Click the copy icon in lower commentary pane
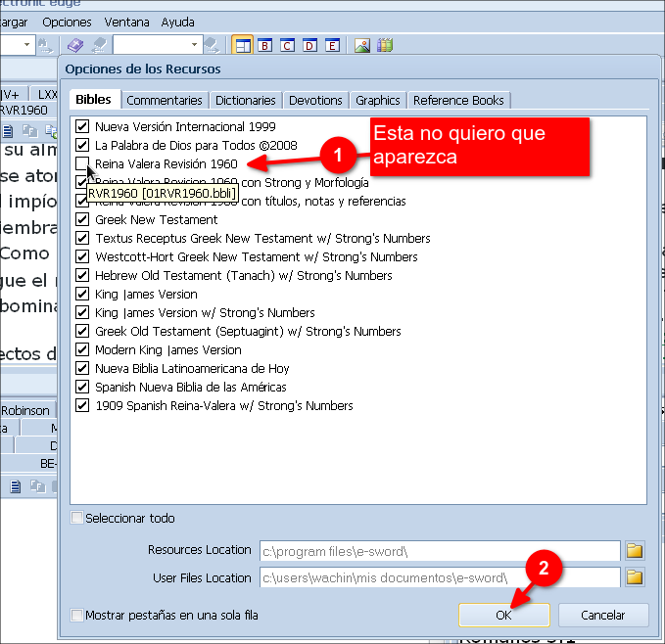 click(38, 486)
